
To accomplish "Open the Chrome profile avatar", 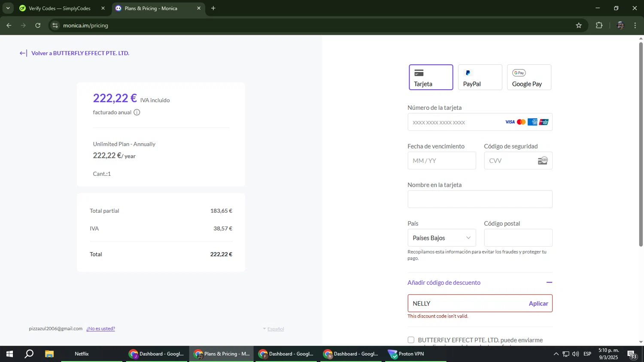I will coord(620,25).
